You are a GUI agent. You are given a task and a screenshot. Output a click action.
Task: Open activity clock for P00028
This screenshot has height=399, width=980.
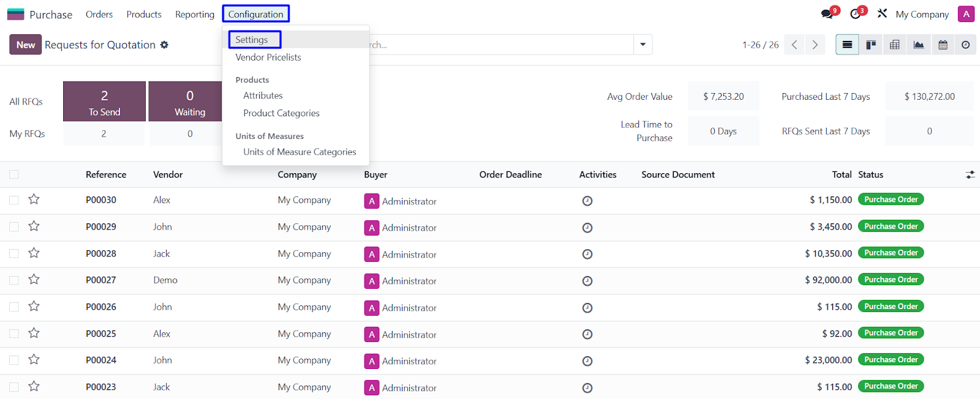587,254
